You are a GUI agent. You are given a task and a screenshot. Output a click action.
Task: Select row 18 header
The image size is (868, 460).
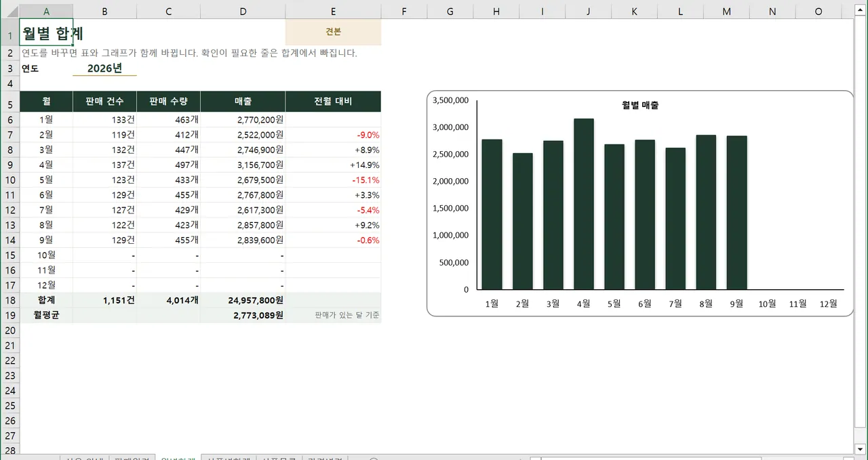coord(9,300)
